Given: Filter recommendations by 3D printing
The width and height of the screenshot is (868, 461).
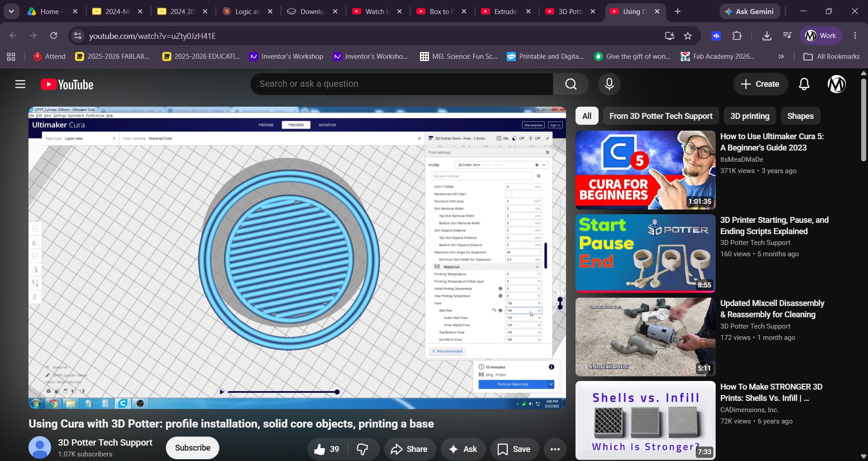Looking at the screenshot, I should (750, 116).
